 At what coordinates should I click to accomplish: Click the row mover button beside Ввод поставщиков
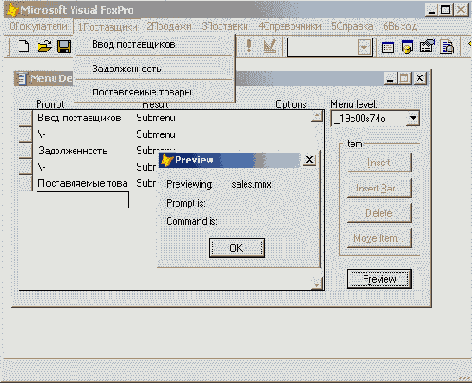26,118
